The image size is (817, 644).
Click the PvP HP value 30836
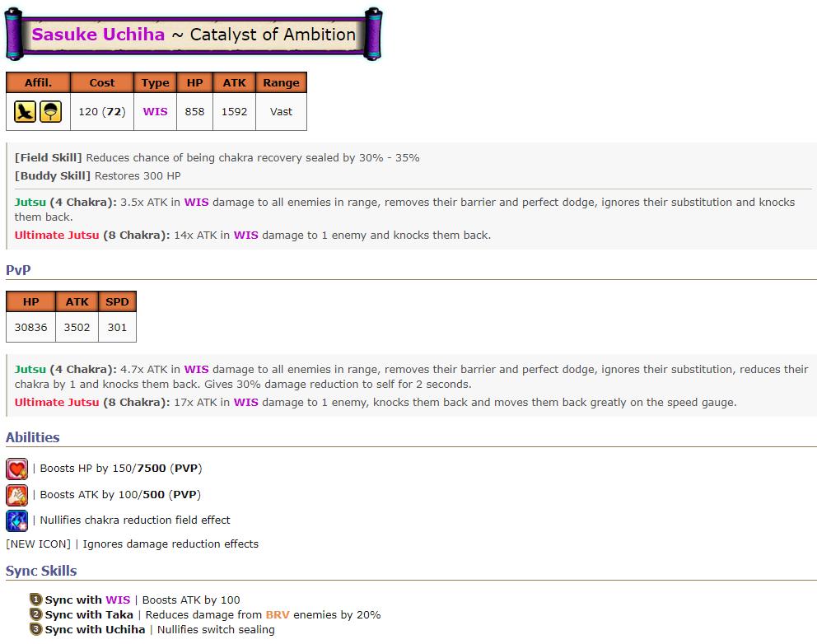(x=30, y=327)
